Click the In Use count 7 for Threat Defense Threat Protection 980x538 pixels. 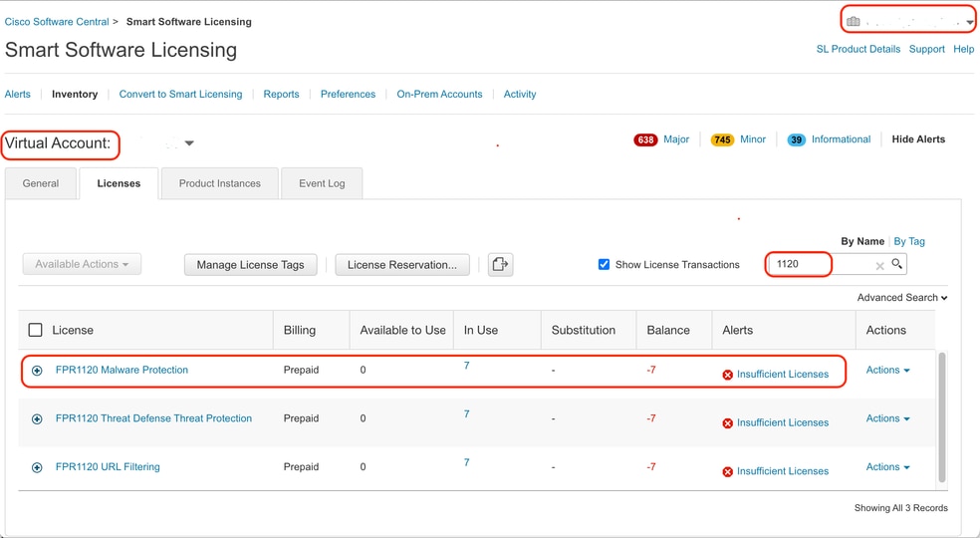[x=466, y=414]
